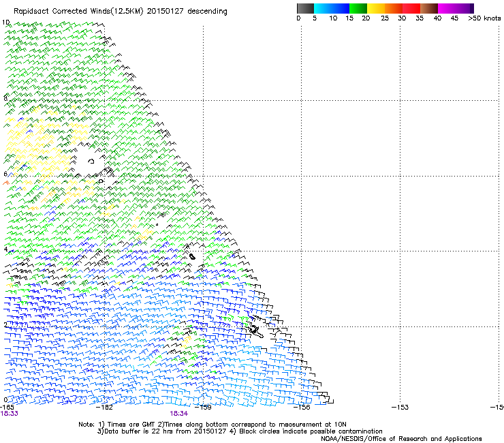Click the red wind barb at left edge near 6N
Screen dimensions: 504x443
point(5,183)
